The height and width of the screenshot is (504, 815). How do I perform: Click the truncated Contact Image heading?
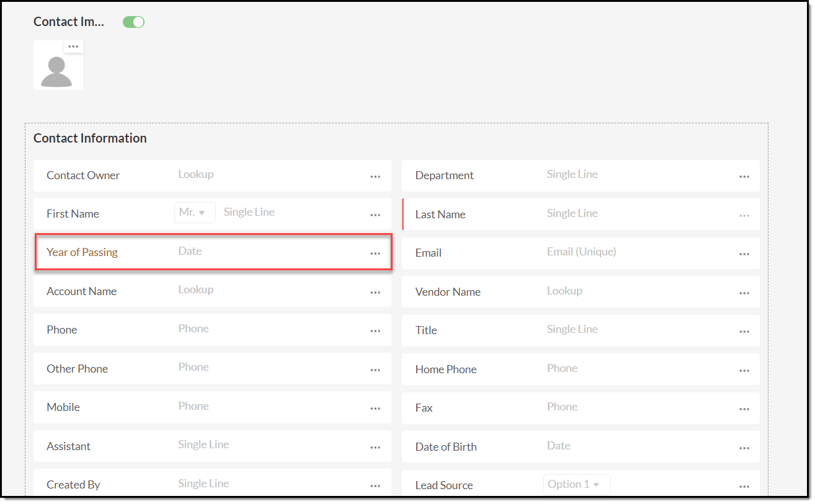[69, 22]
